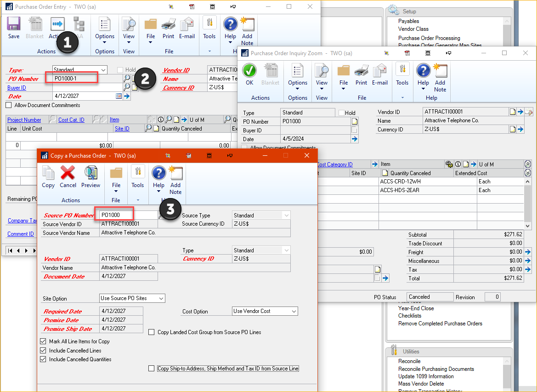Check Copy Landed Cost Group from Source PO Lines
The image size is (537, 392).
coord(152,332)
